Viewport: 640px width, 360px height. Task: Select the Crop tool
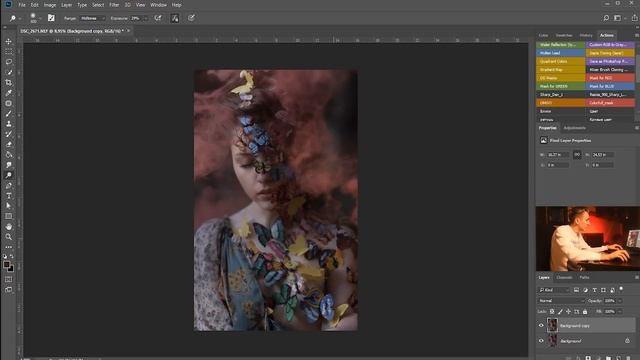(x=9, y=82)
